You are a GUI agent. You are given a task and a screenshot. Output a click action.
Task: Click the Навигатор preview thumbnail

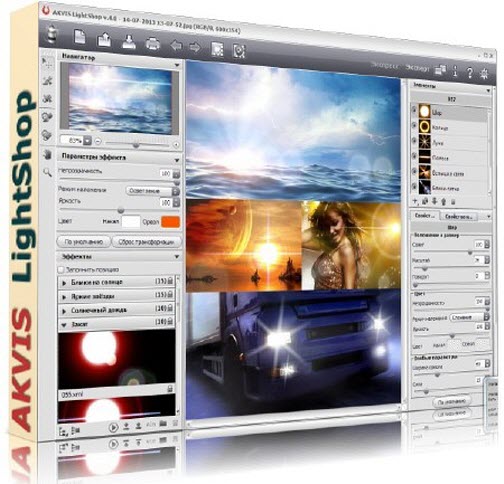pyautogui.click(x=119, y=99)
